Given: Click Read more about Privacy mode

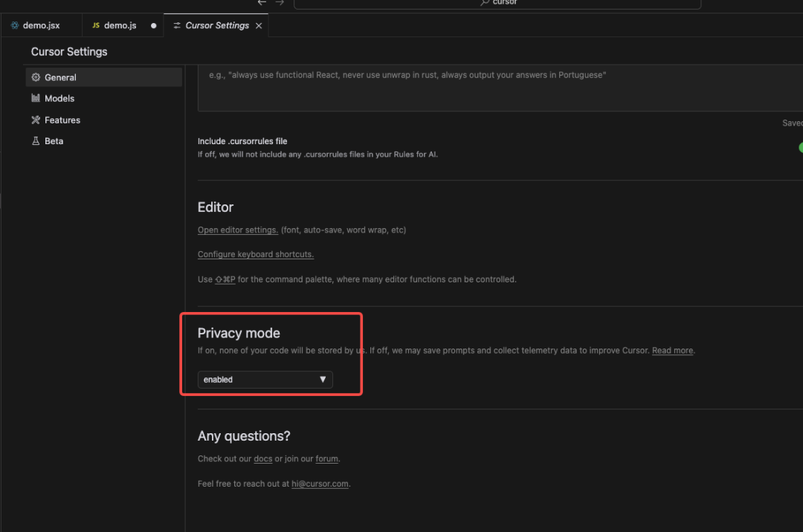Looking at the screenshot, I should [672, 351].
